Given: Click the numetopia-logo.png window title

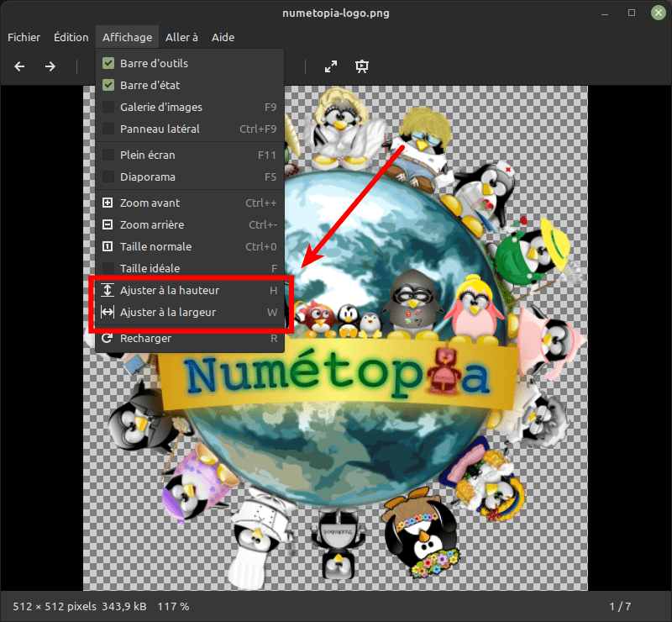Looking at the screenshot, I should point(336,13).
